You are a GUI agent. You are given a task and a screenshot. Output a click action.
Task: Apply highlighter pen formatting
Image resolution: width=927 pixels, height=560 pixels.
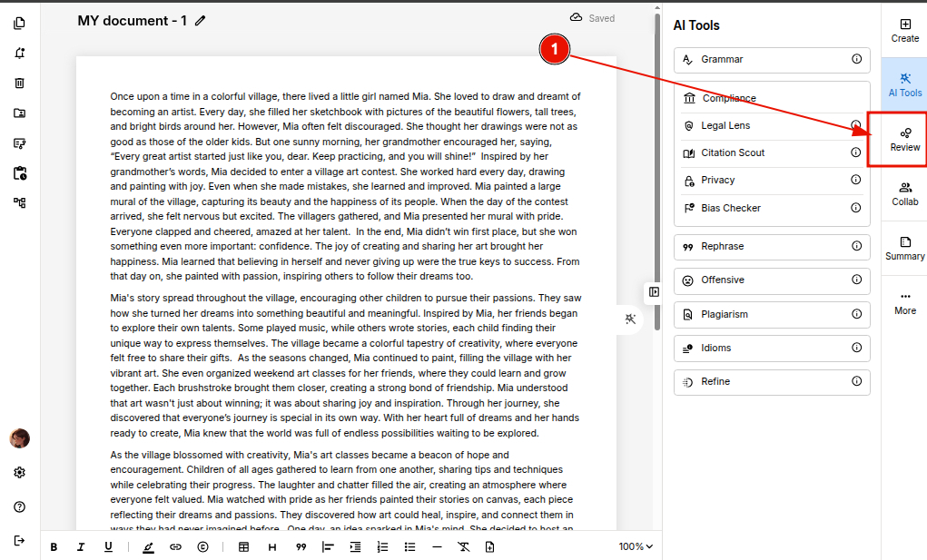pyautogui.click(x=148, y=546)
